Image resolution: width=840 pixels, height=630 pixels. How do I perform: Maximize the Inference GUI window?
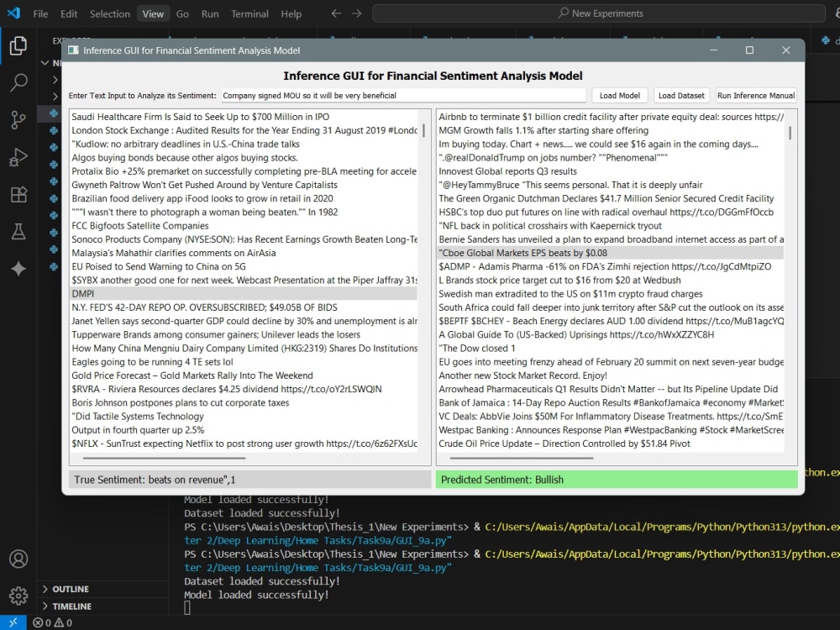[x=749, y=50]
